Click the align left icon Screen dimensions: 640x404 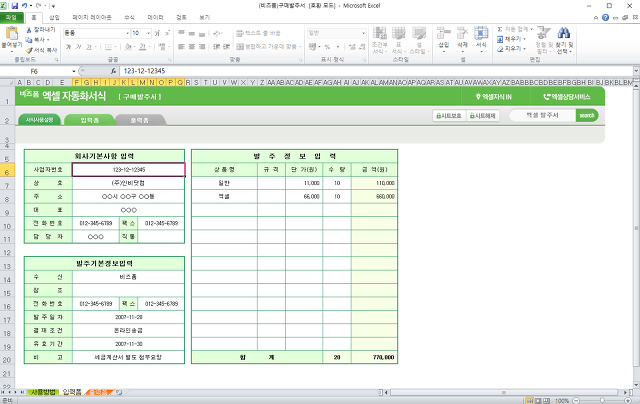coord(181,47)
